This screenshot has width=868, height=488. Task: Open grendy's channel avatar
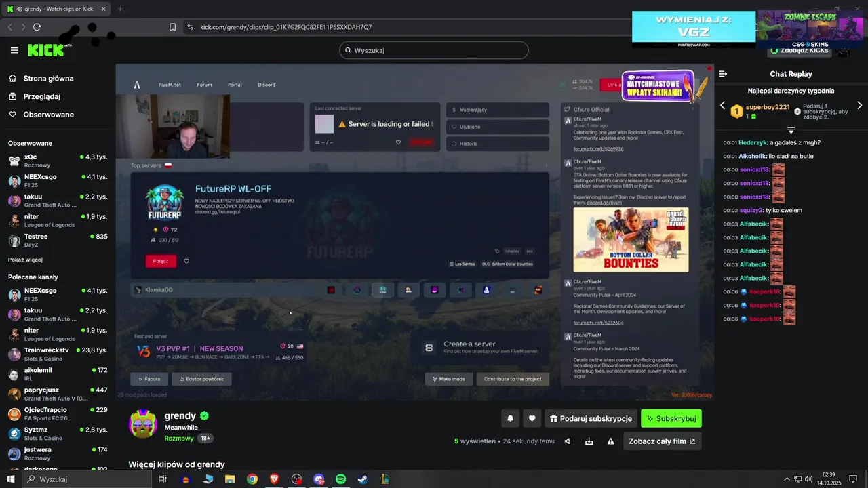click(x=143, y=423)
